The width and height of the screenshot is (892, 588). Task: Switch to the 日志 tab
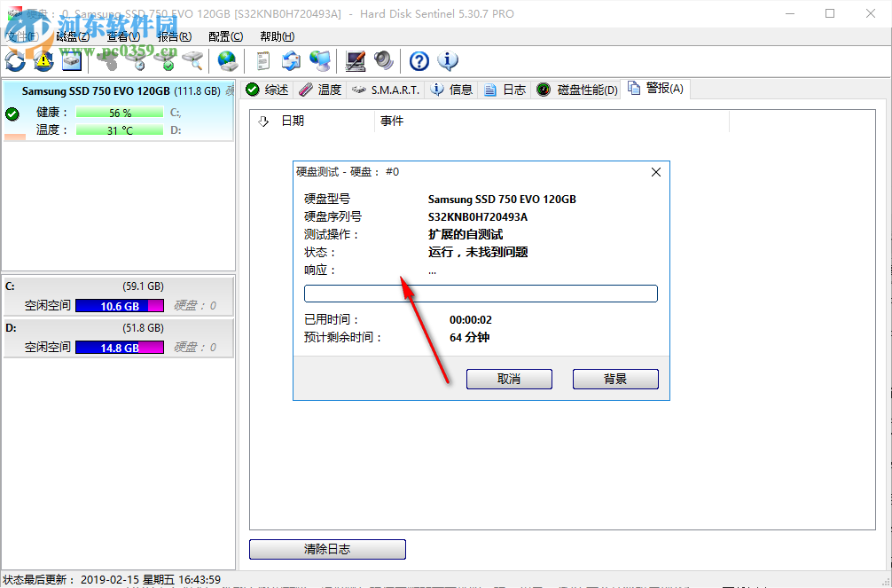pos(505,90)
